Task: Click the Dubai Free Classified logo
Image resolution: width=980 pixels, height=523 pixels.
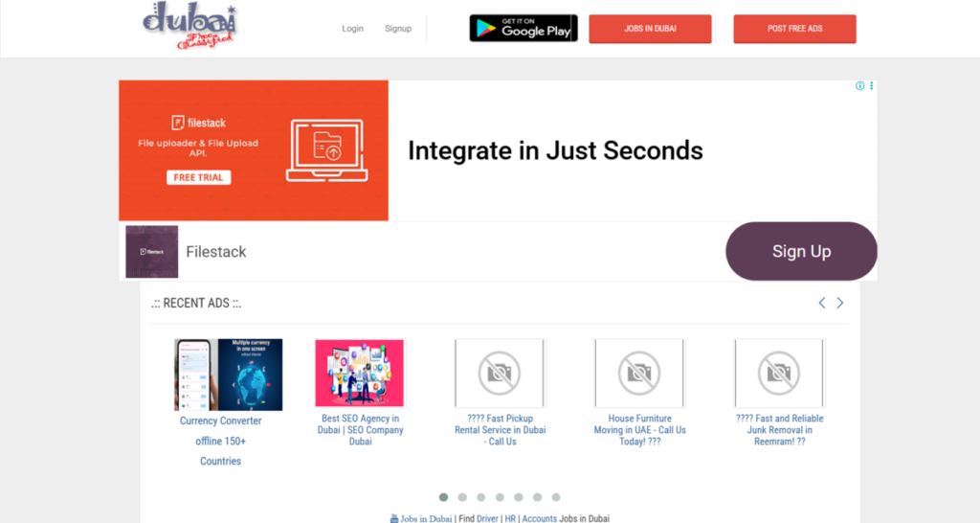Action: [190, 26]
